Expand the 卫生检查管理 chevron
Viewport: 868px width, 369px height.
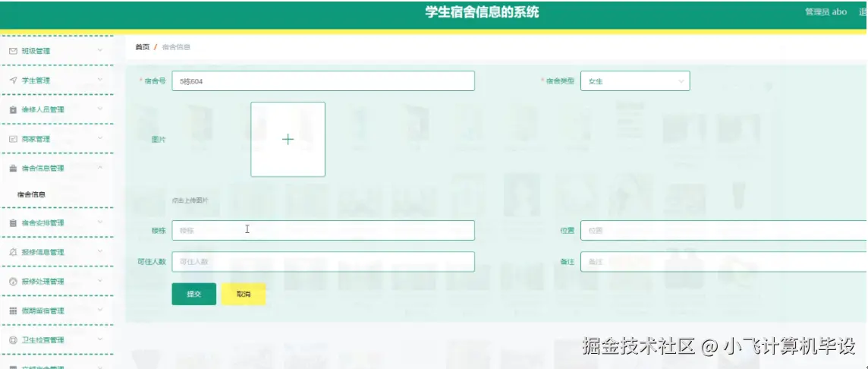pyautogui.click(x=100, y=339)
